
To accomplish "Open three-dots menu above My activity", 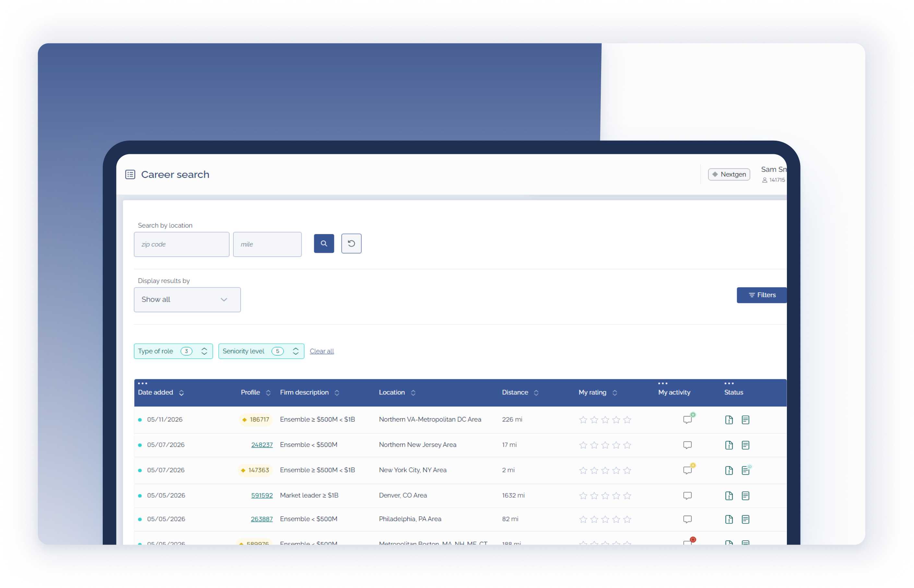I will (663, 383).
